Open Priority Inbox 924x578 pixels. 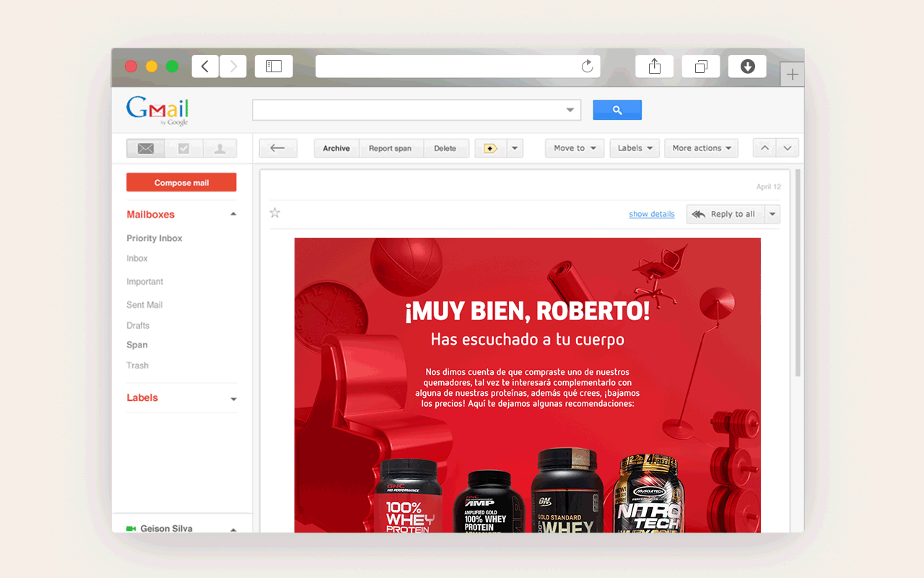tap(154, 238)
